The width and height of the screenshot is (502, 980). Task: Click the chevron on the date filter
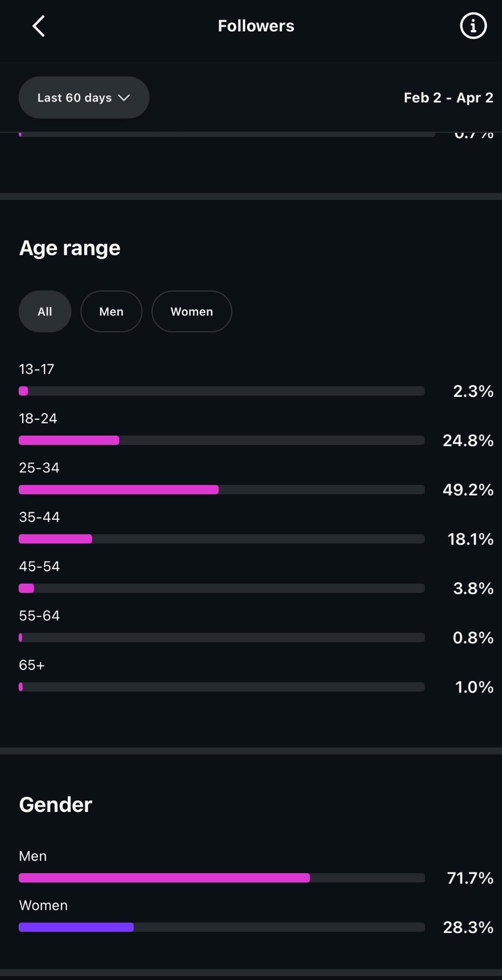pos(124,98)
